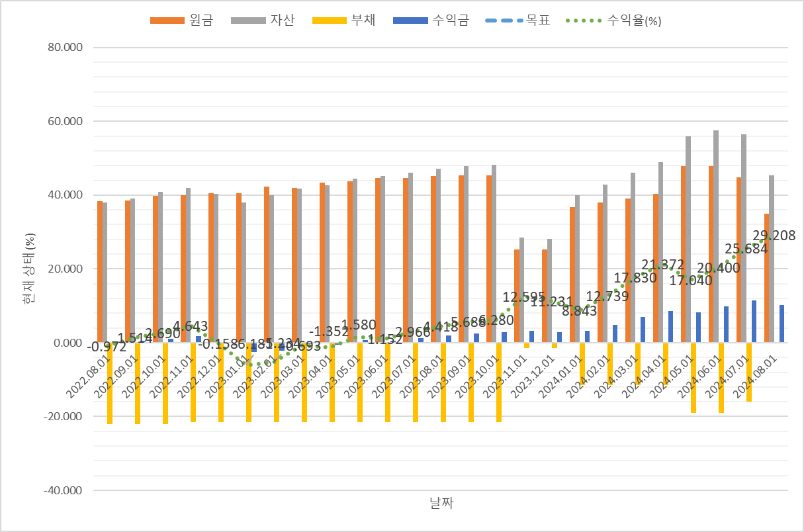This screenshot has width=804, height=532.
Task: Click the 60.000 y-axis tick label
Action: click(x=64, y=121)
